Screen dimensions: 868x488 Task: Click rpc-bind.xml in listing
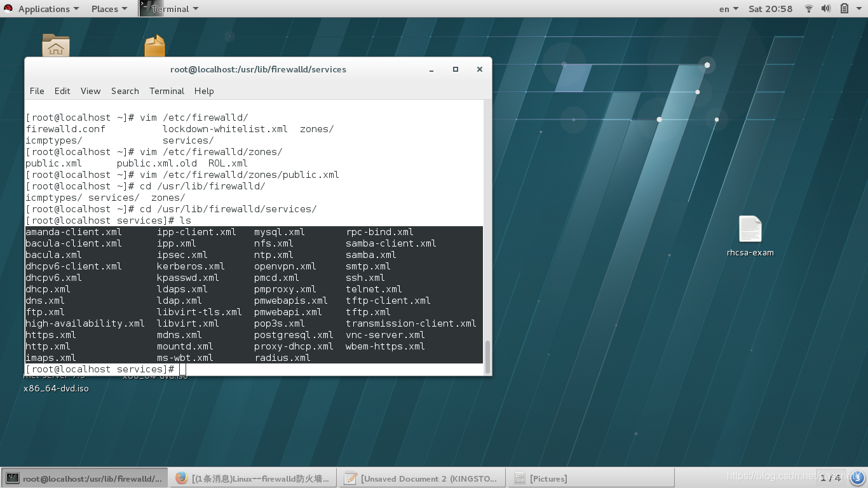379,232
